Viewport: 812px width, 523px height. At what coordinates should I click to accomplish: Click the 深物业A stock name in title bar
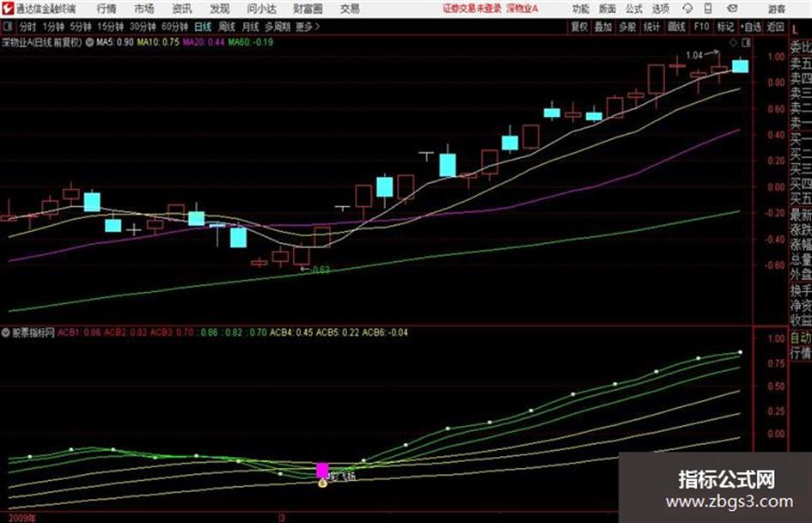click(522, 9)
